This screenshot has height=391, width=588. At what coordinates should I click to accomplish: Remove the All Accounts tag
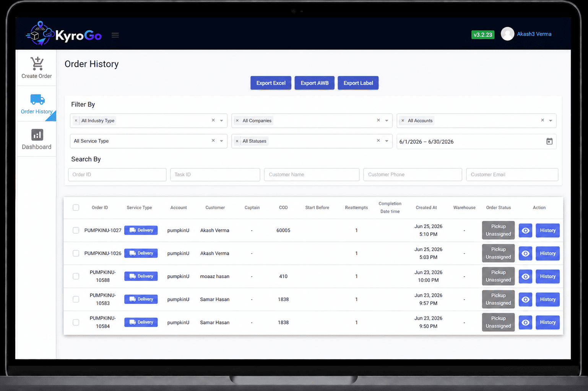pyautogui.click(x=403, y=121)
